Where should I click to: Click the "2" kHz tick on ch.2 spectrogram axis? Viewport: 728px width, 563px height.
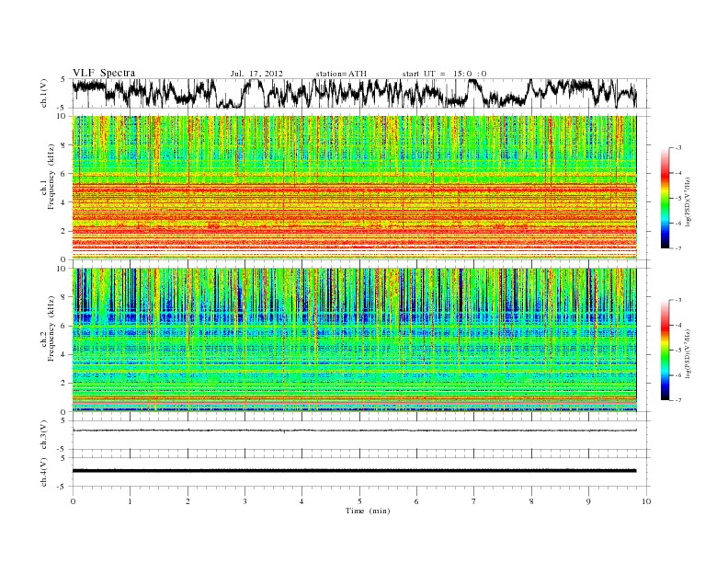click(63, 384)
